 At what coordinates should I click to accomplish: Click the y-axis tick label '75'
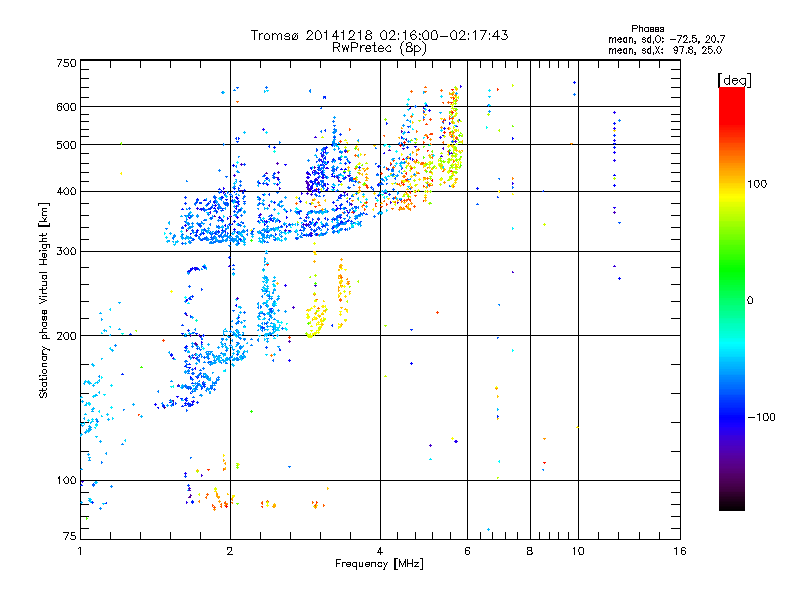coord(70,536)
